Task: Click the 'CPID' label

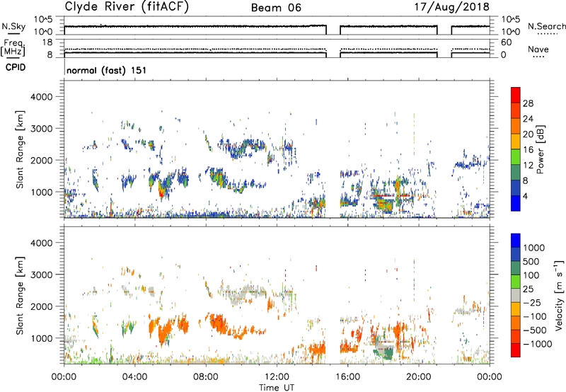Action: pyautogui.click(x=16, y=67)
